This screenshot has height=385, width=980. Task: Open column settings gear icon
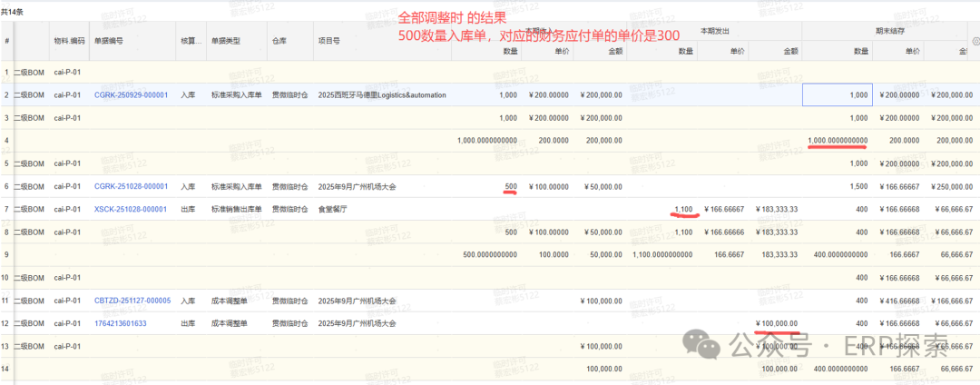point(975,40)
